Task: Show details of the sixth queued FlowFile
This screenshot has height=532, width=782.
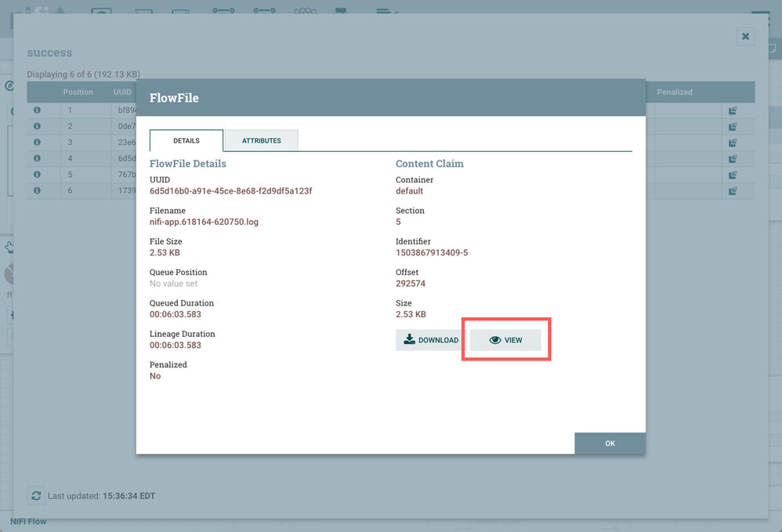Action: tap(37, 190)
